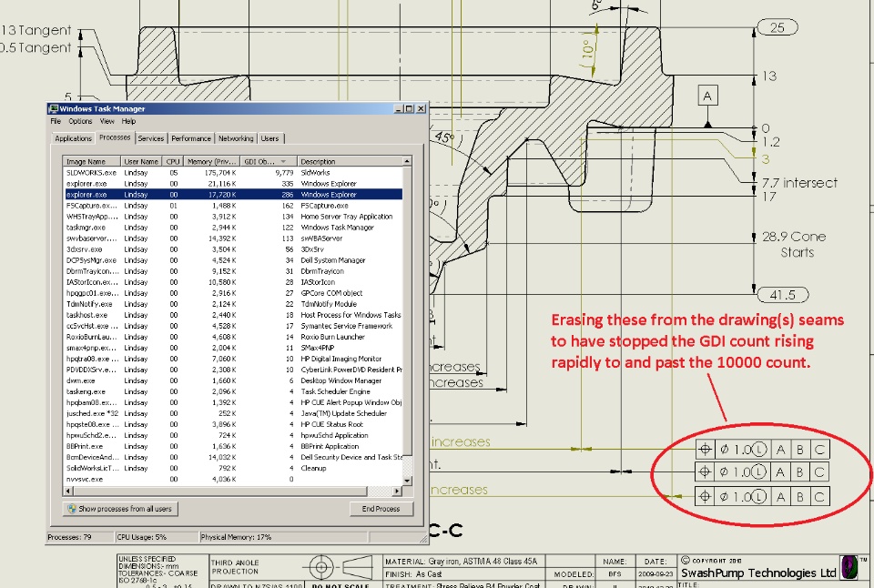Select the TdmNotify.exe process row
The image size is (874, 588).
[x=232, y=304]
